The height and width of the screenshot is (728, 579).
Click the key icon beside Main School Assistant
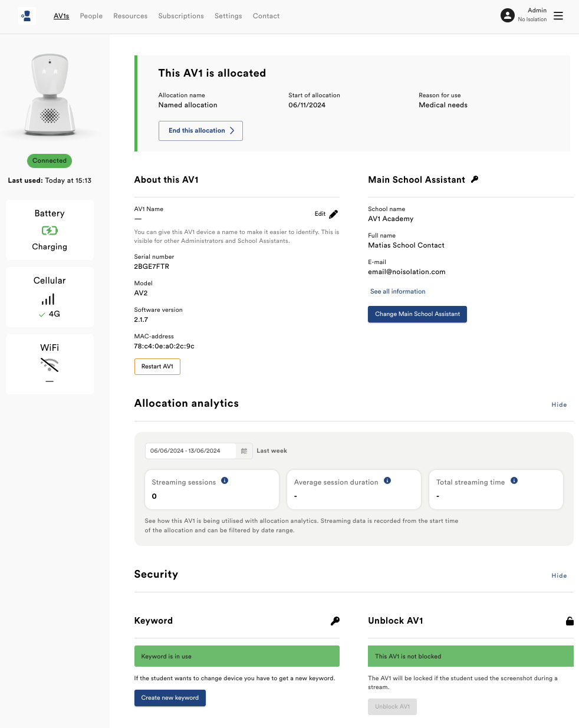click(475, 179)
